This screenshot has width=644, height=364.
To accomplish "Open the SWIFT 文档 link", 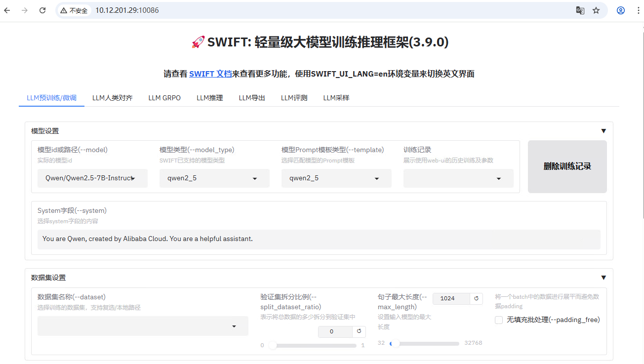I will pos(210,74).
